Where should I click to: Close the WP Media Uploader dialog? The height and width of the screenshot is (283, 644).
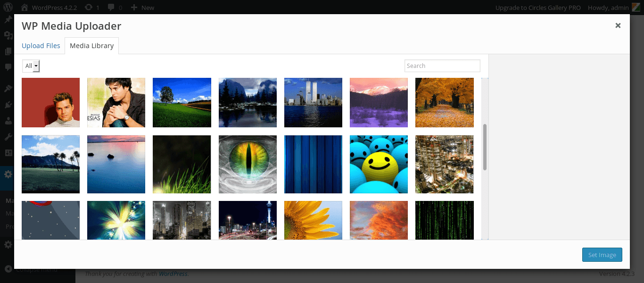click(618, 25)
